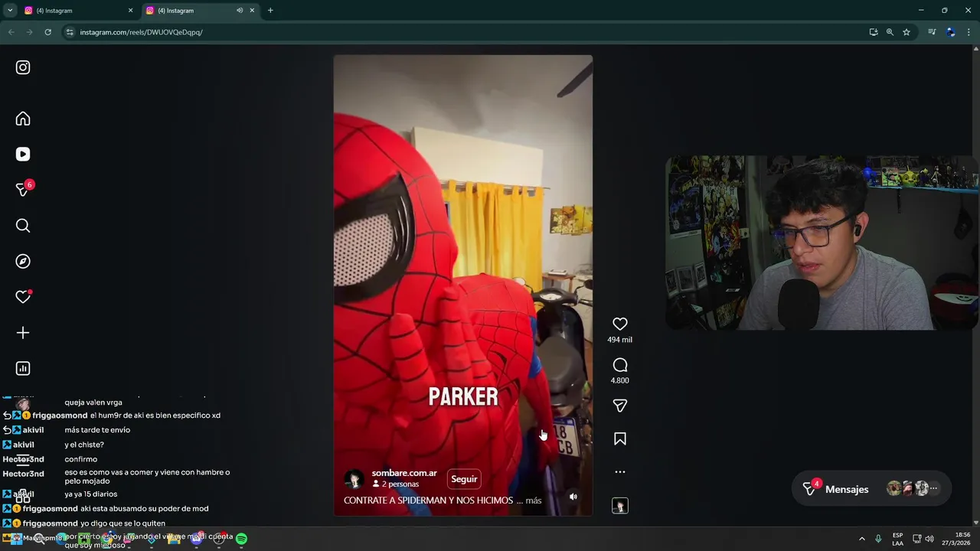The width and height of the screenshot is (980, 551).
Task: Show hidden system tray icons chevron
Action: coord(861,539)
